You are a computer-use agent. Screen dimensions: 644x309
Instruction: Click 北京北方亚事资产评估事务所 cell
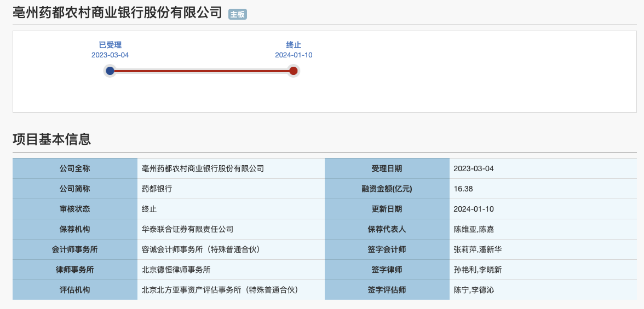[x=231, y=290]
